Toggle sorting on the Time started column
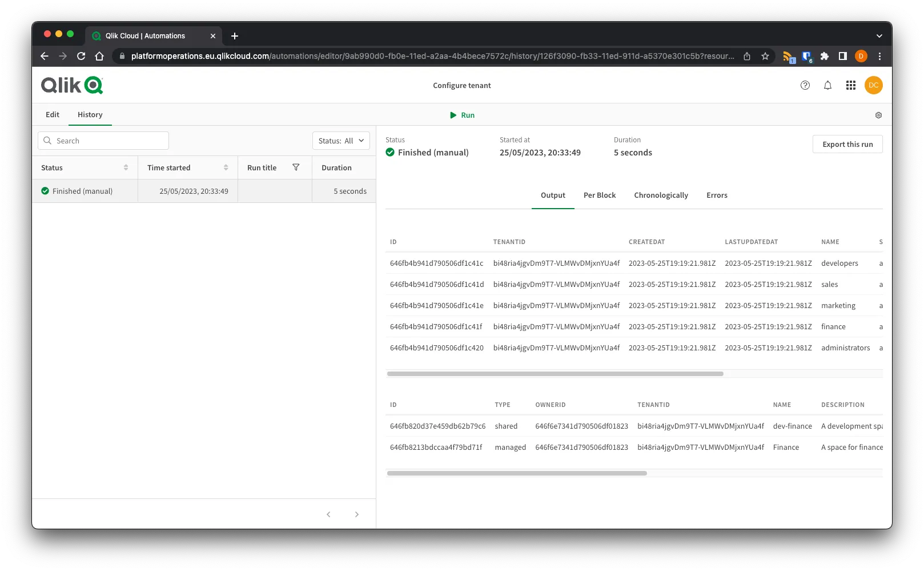Screen dimensions: 924x571 click(x=225, y=167)
